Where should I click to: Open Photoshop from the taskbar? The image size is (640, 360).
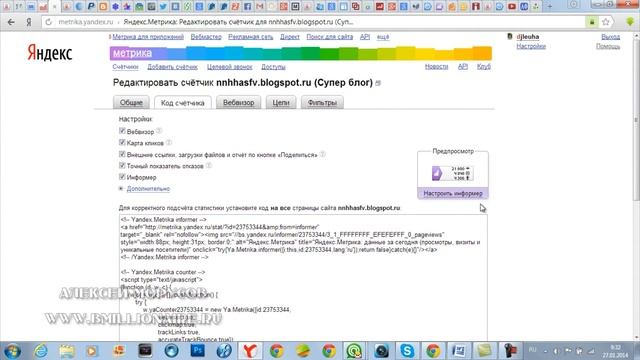pyautogui.click(x=198, y=351)
